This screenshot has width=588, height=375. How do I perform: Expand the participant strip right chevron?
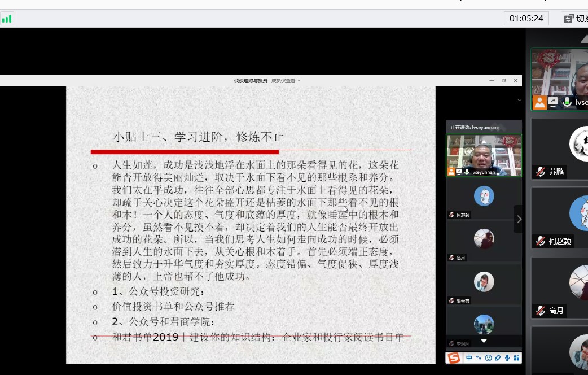coord(519,219)
